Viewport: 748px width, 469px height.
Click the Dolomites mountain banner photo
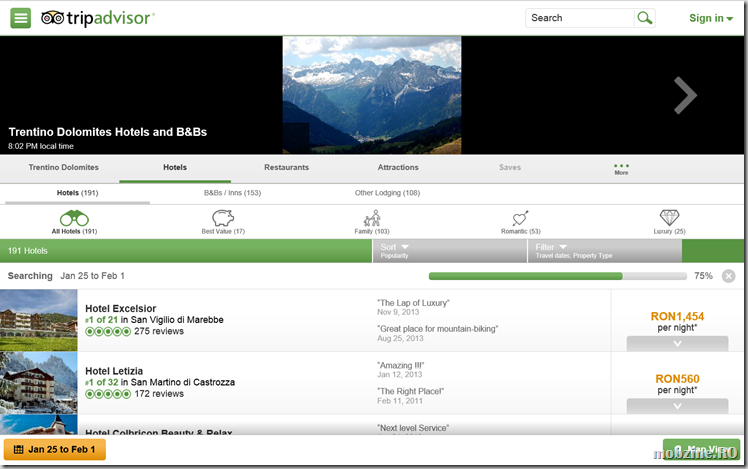(x=372, y=95)
